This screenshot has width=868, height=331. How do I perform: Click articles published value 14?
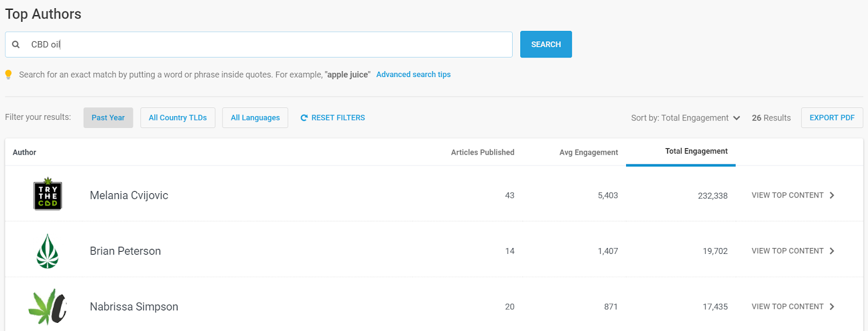point(509,251)
